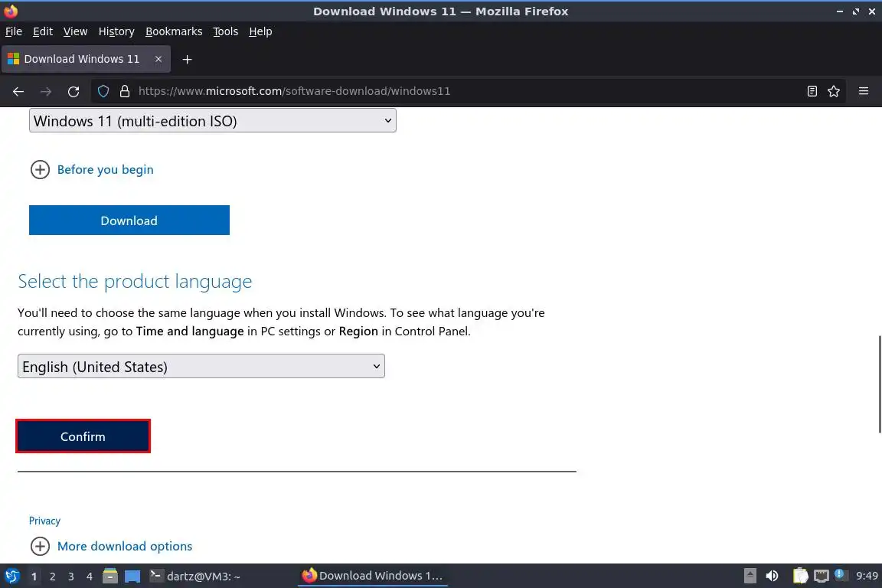
Task: Close the Download Windows 11 tab
Action: click(158, 59)
